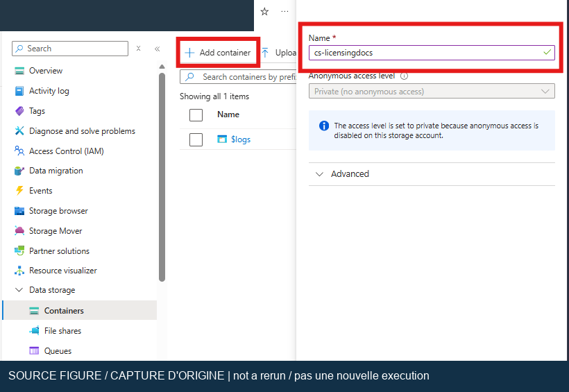
Task: Click the sidebar vertical scrollbar
Action: [x=162, y=177]
